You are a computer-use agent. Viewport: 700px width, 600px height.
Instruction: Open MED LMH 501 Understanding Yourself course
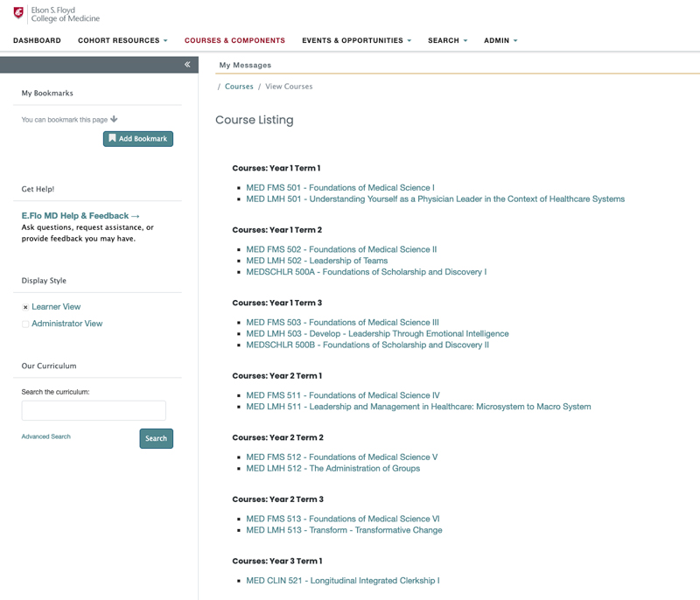(x=435, y=199)
